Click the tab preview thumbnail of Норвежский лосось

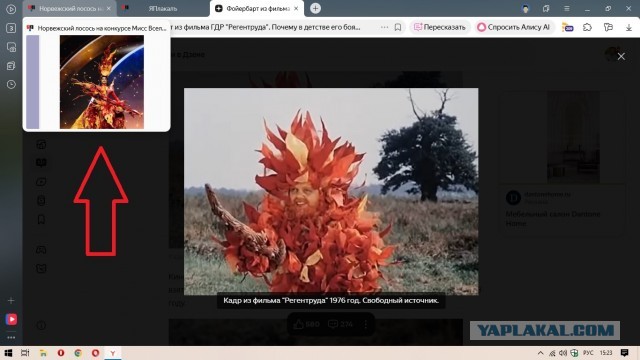[x=102, y=82]
